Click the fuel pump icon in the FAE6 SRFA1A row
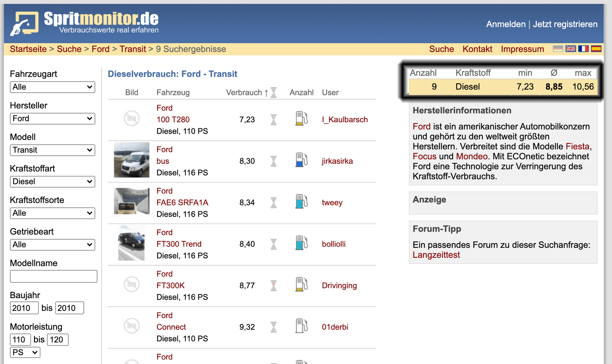 301,201
